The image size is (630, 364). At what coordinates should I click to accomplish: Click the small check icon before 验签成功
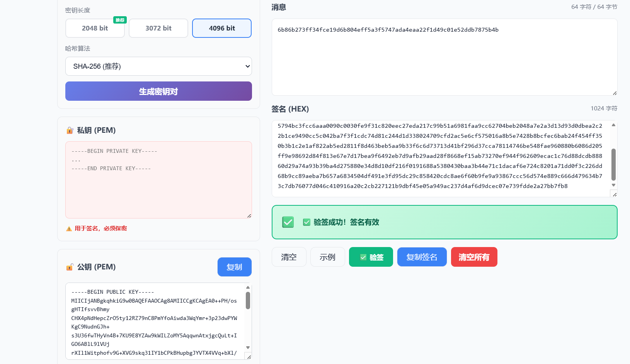pos(306,222)
